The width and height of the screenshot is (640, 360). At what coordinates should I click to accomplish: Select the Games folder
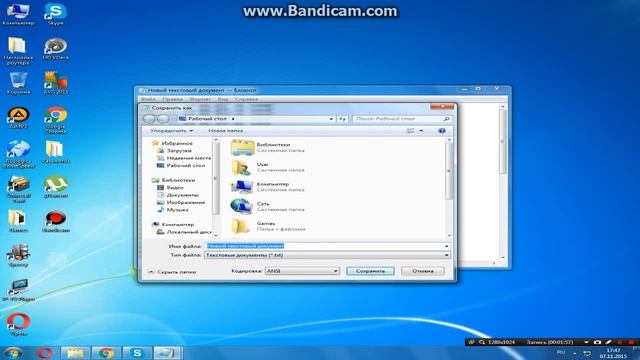[x=268, y=226]
